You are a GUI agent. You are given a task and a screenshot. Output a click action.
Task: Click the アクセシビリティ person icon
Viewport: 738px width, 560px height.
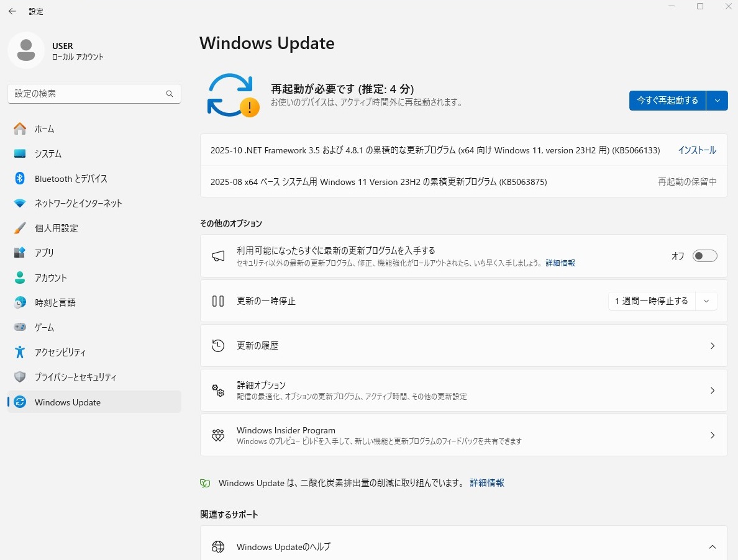pyautogui.click(x=20, y=353)
